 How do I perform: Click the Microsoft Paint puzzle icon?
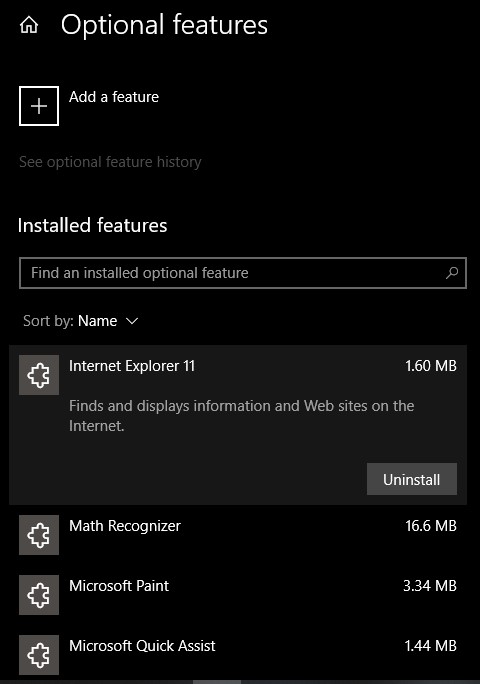[x=39, y=595]
